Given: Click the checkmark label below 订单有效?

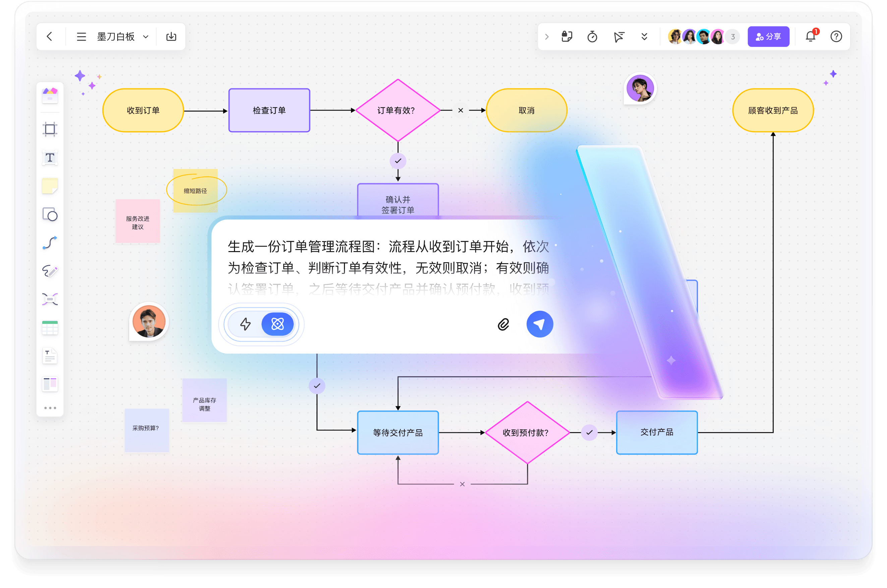Looking at the screenshot, I should (398, 161).
